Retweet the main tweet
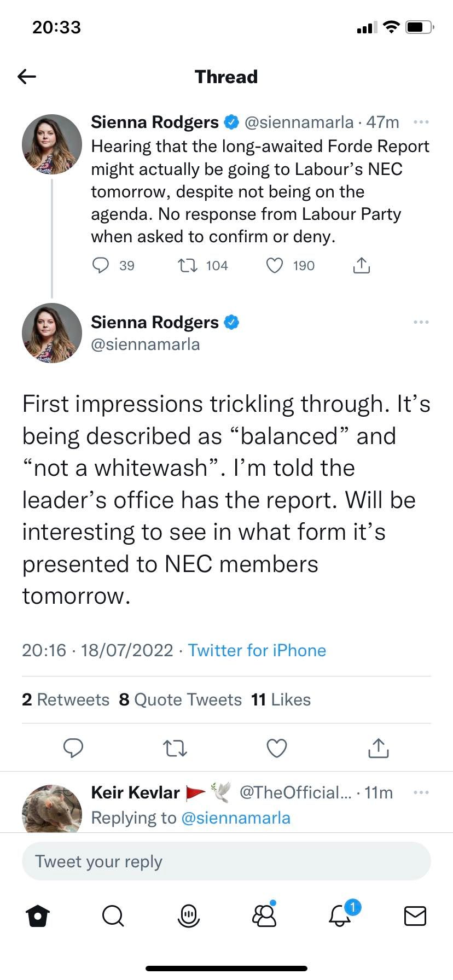The width and height of the screenshot is (453, 980). point(176,748)
